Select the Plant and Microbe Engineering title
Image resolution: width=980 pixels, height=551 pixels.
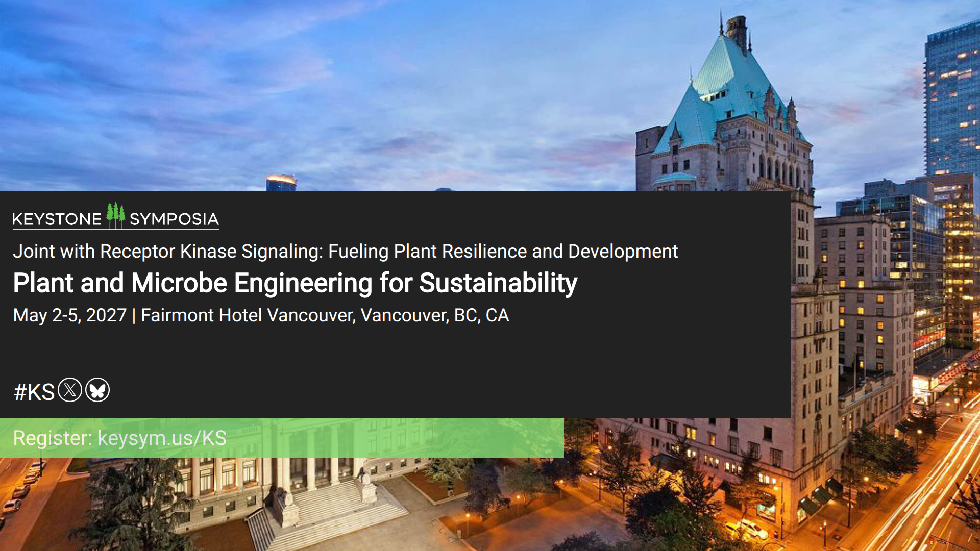(x=295, y=283)
